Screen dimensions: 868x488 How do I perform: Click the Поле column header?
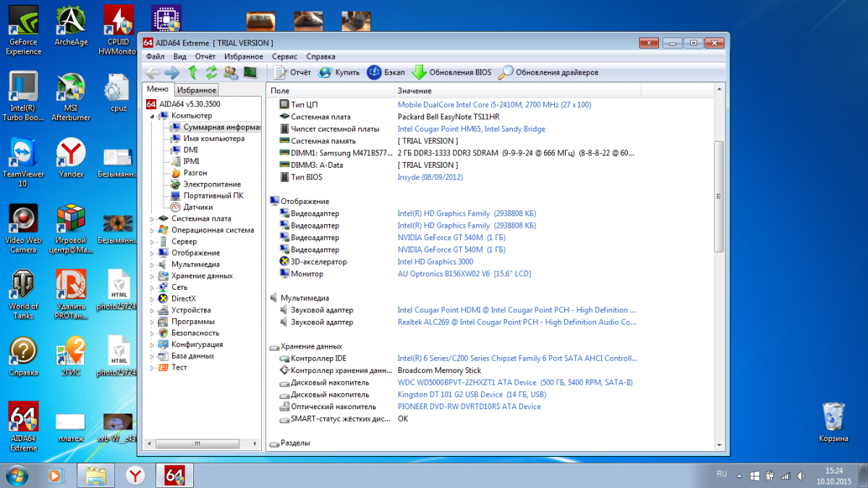pos(331,91)
